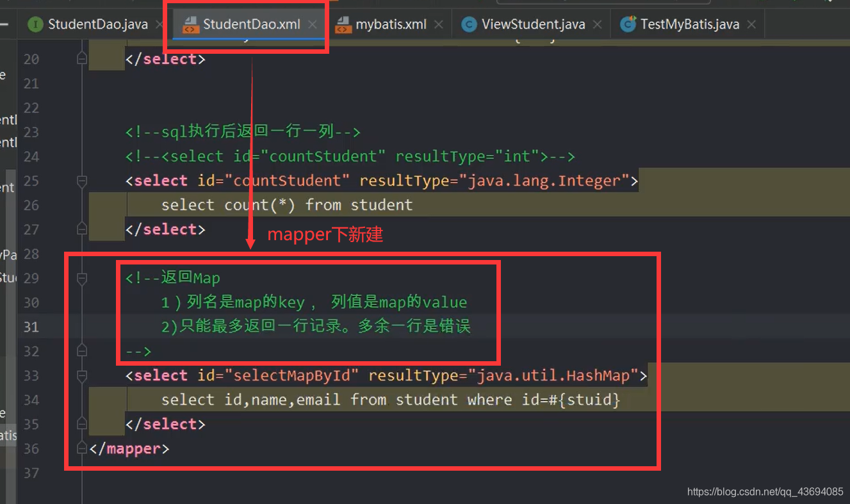
Task: Click the ViewStudent.java class icon
Action: coord(469,24)
